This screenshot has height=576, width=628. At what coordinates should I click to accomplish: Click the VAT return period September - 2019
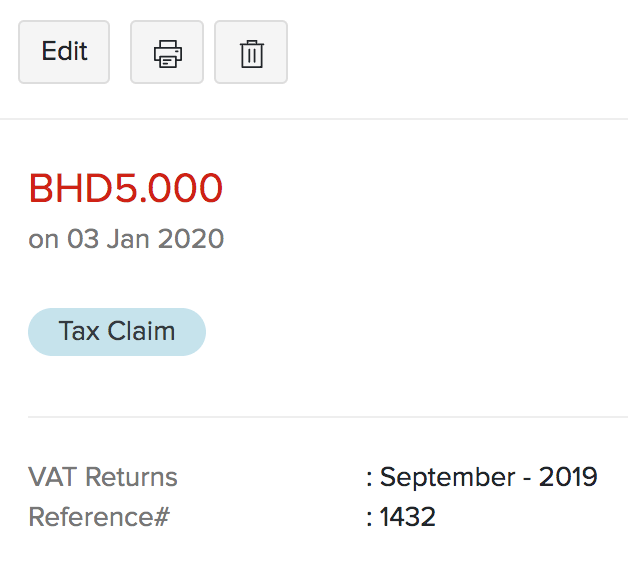[x=489, y=477]
